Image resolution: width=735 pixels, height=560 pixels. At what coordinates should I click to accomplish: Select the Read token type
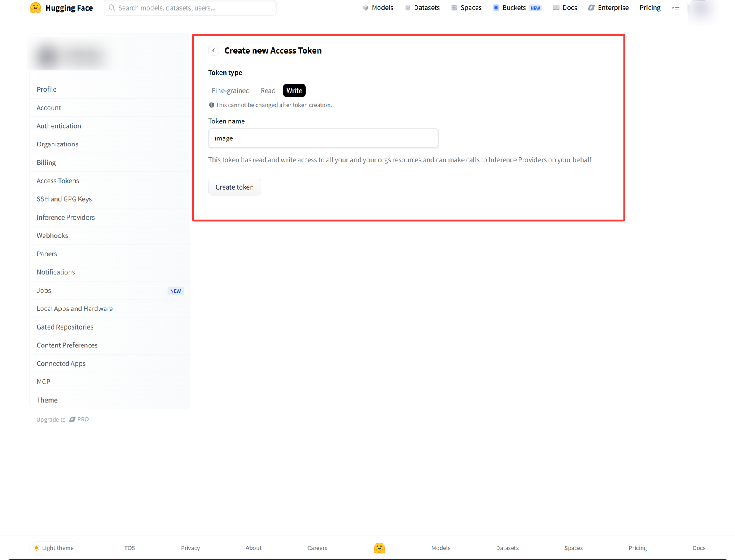pyautogui.click(x=268, y=90)
